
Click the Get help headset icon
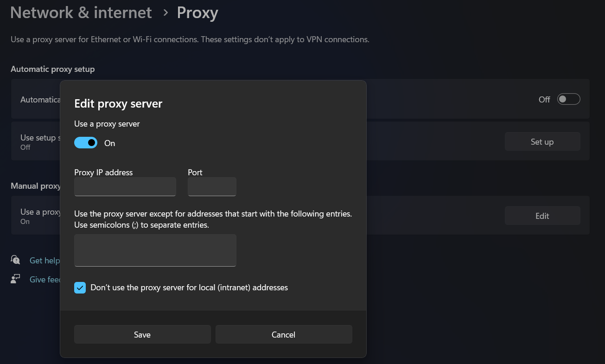[15, 260]
